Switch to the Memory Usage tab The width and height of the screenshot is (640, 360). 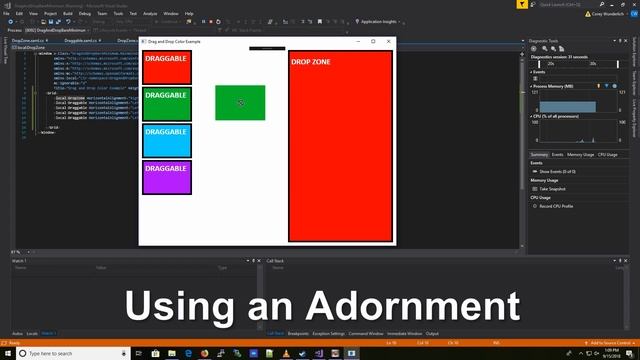coord(580,155)
